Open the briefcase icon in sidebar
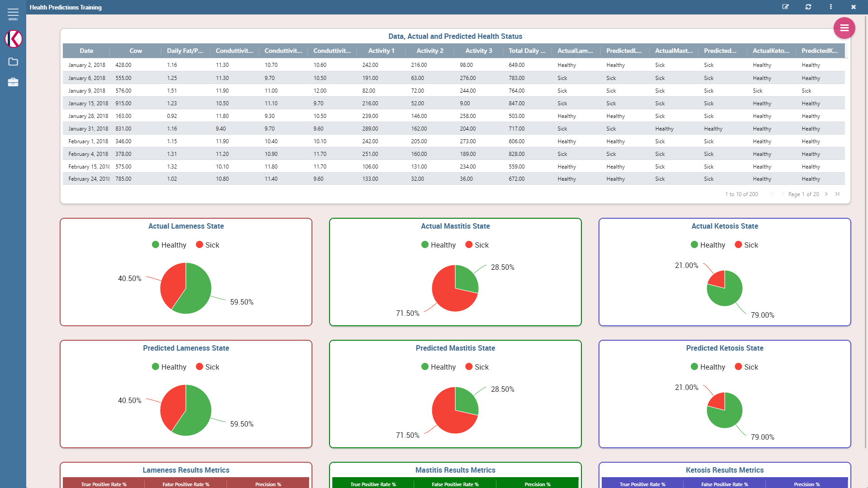868x488 pixels. point(13,82)
